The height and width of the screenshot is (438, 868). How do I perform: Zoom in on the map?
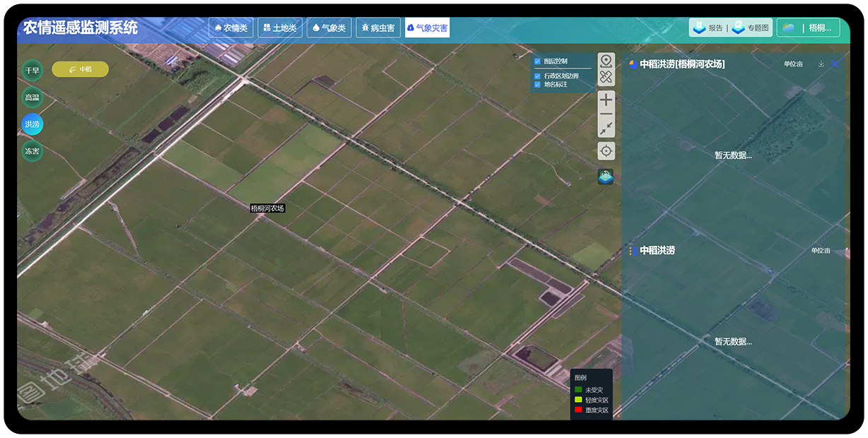(606, 100)
